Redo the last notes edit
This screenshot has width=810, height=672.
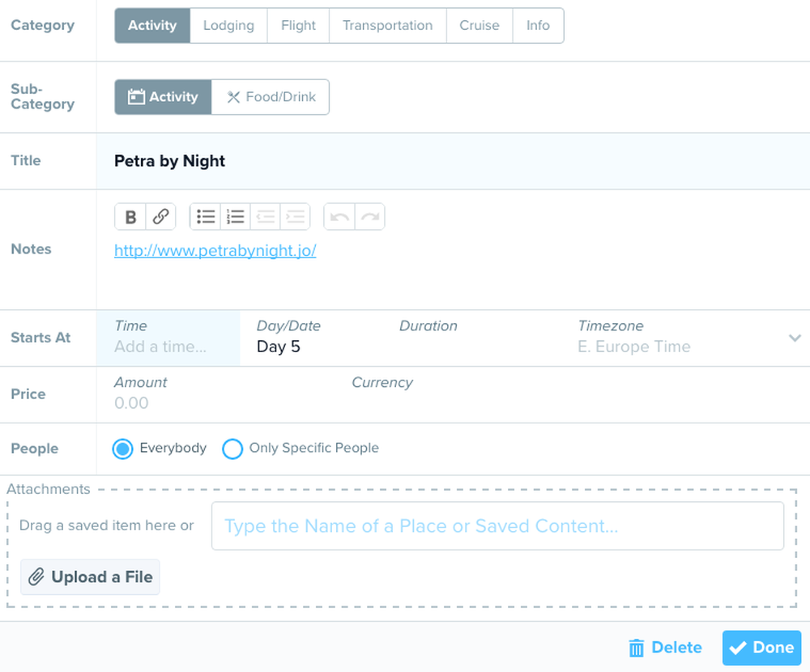pyautogui.click(x=370, y=216)
